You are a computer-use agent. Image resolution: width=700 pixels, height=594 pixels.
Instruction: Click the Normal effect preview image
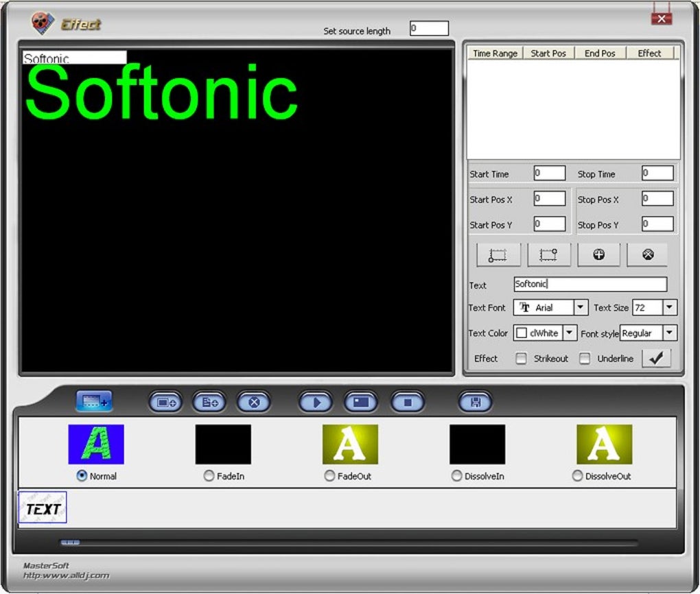pos(96,444)
